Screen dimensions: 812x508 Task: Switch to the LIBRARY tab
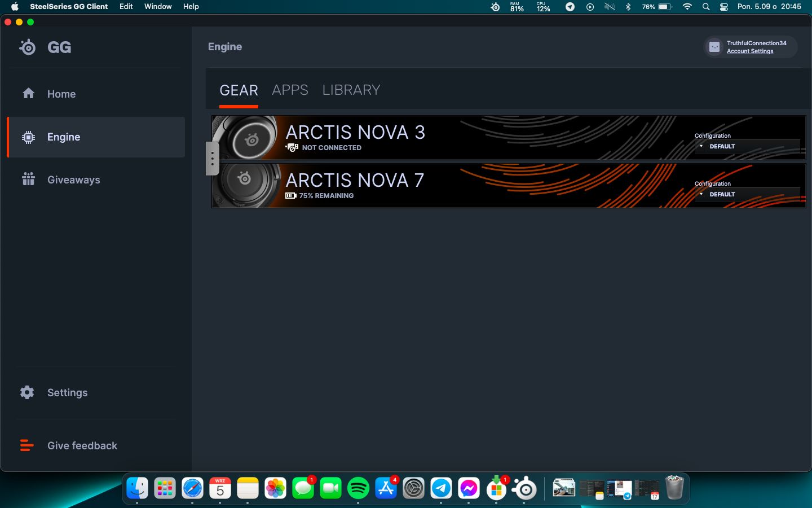pos(351,90)
